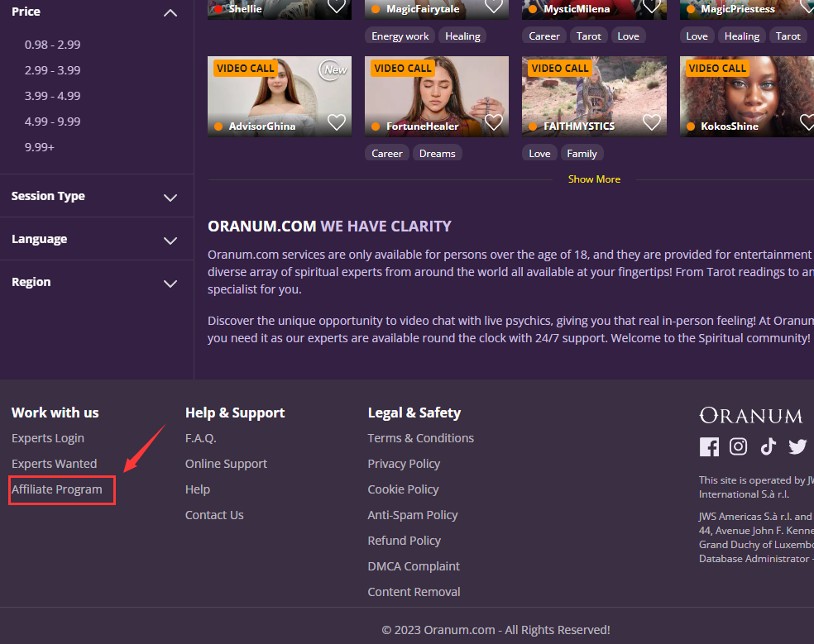This screenshot has height=644, width=814.
Task: Open Oranum Twitter page icon
Action: pos(797,446)
